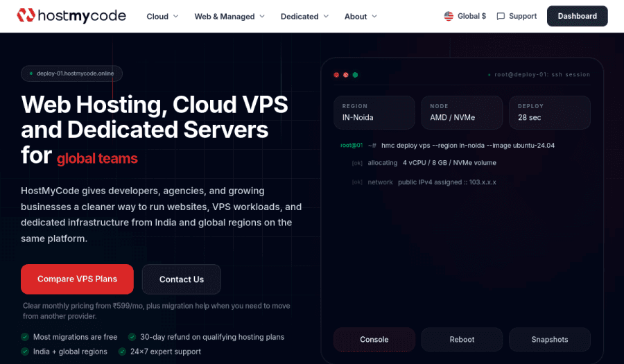Viewport: 624px width, 364px height.
Task: Click the green terminal window dot
Action: pyautogui.click(x=356, y=75)
